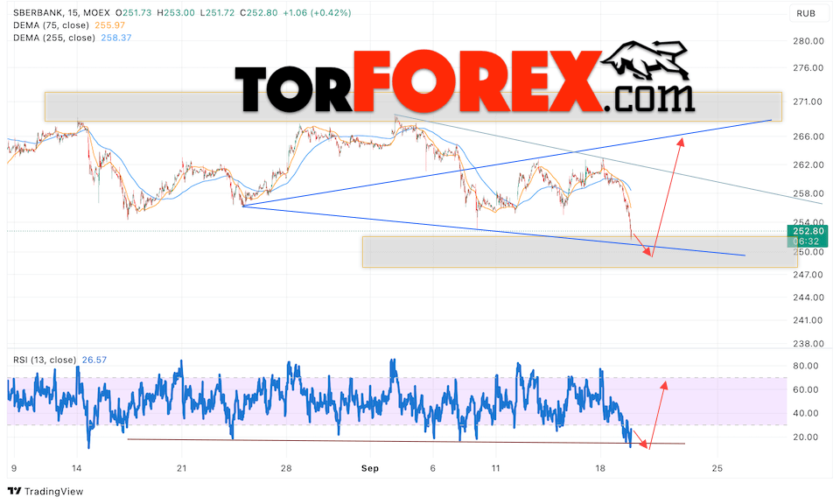The image size is (840, 504).
Task: Click the date 9 on time axis
Action: coord(14,468)
